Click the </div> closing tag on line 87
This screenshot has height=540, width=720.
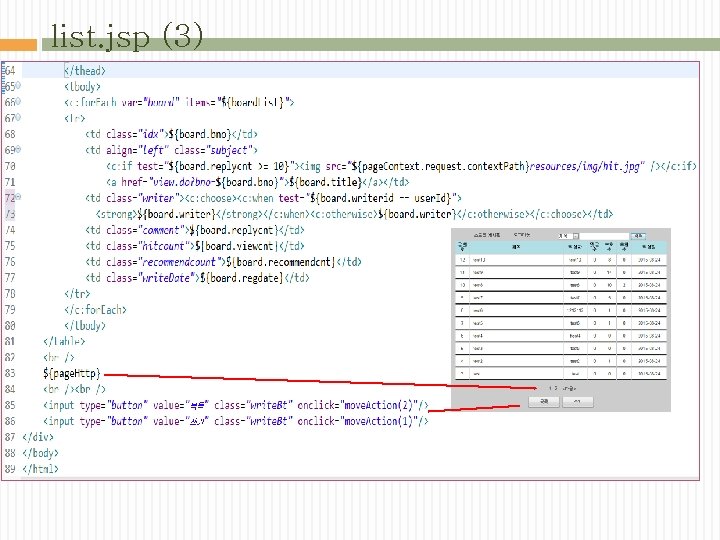pos(38,437)
